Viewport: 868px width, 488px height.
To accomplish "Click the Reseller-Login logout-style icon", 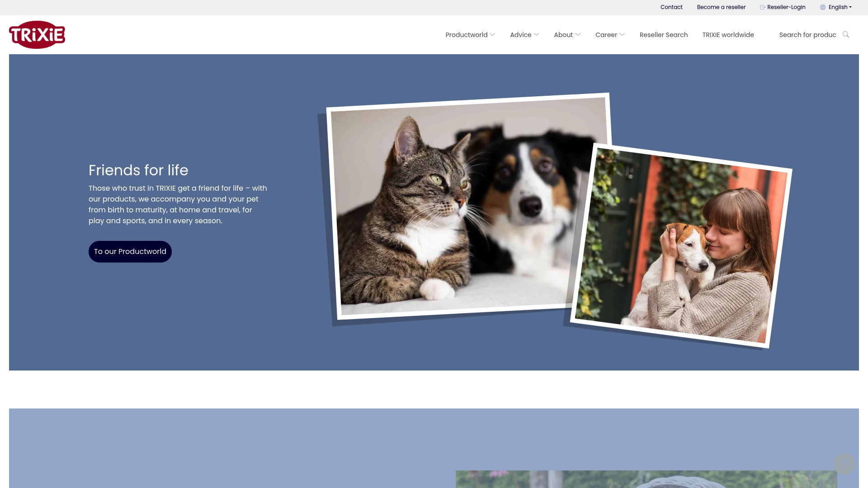I will click(762, 7).
